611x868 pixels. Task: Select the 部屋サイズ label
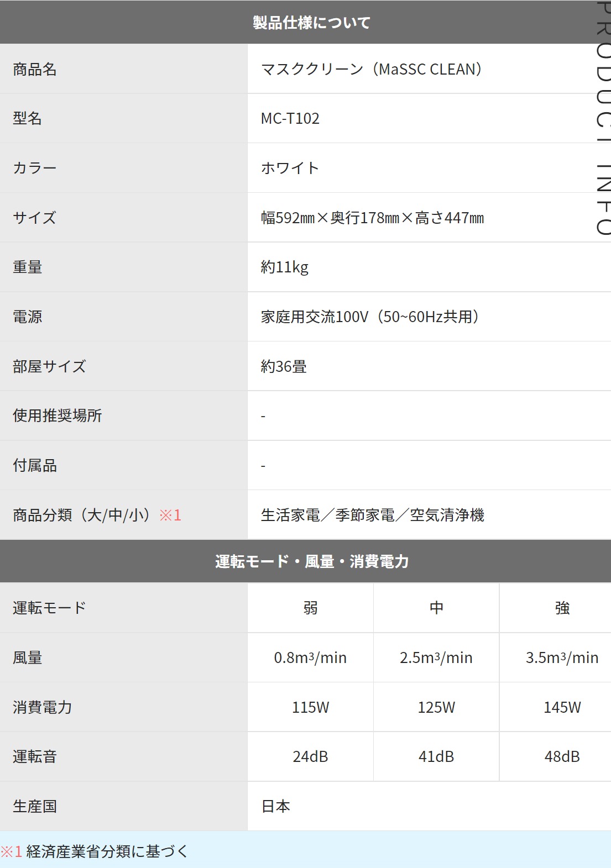(x=50, y=367)
